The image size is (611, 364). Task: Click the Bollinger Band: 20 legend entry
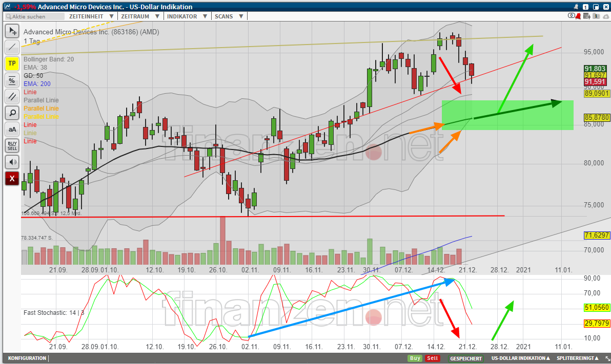coord(49,59)
